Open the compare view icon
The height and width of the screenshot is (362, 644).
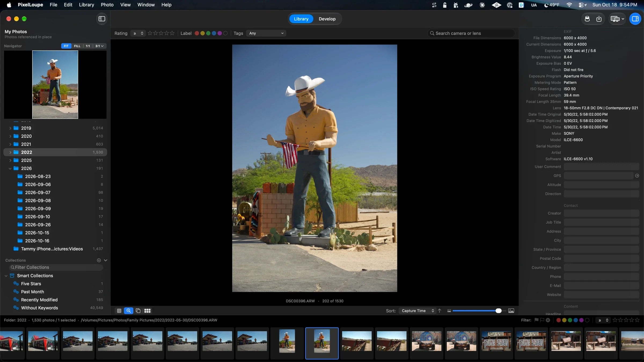pyautogui.click(x=138, y=311)
